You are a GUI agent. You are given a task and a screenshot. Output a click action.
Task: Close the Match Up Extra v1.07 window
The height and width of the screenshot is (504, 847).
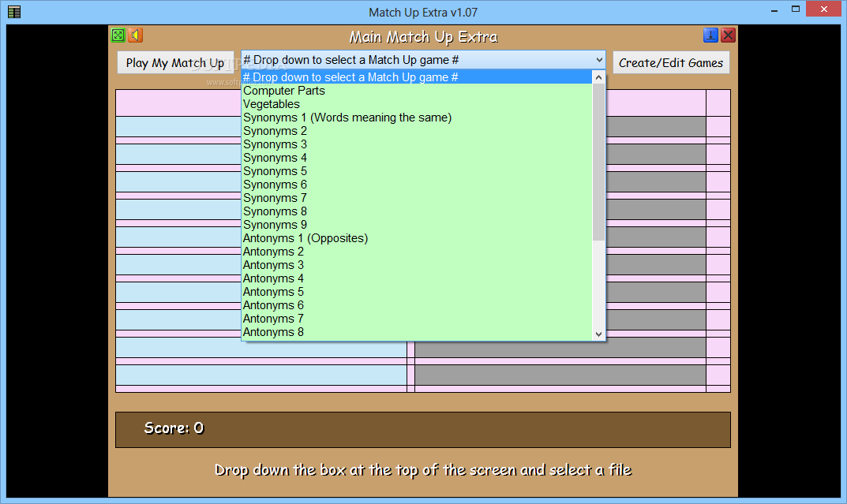tap(824, 9)
